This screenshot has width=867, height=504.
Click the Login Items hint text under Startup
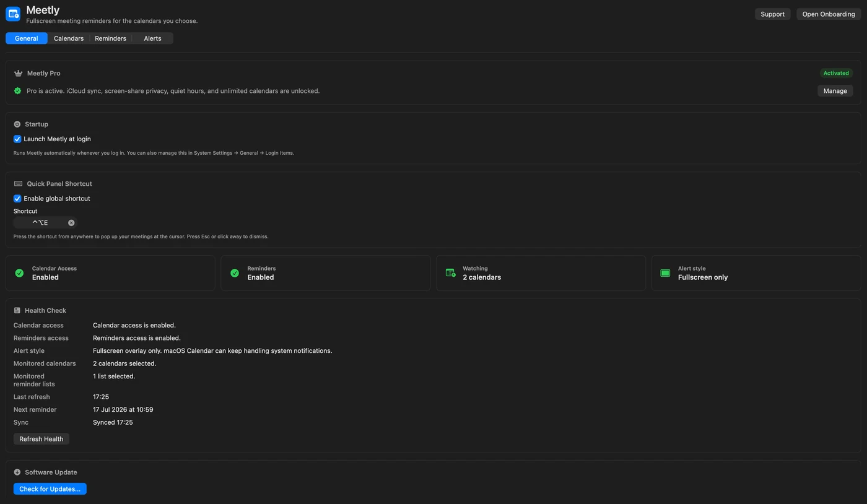tap(154, 153)
